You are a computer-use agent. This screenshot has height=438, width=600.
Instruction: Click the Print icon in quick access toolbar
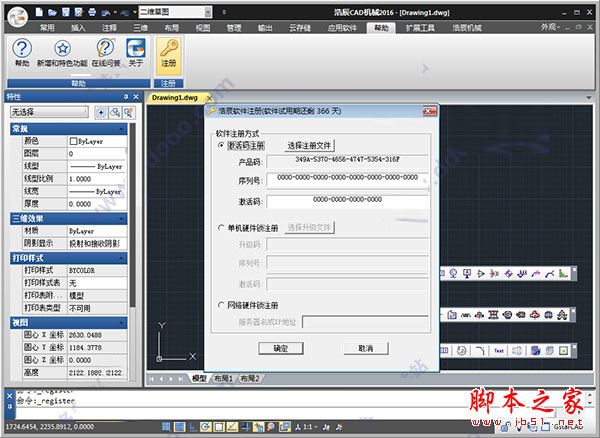coord(92,12)
